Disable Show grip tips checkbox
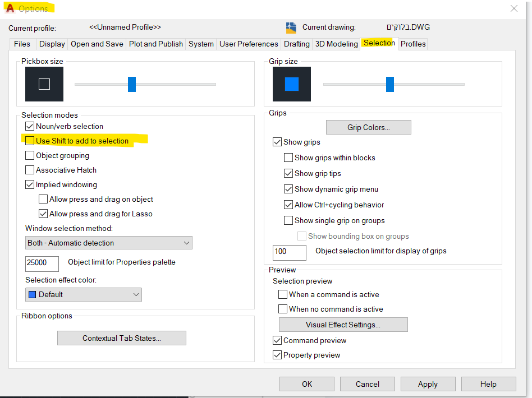 tap(288, 173)
